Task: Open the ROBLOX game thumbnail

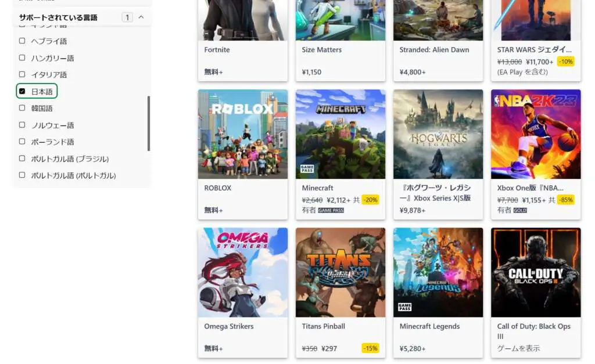Action: (243, 134)
